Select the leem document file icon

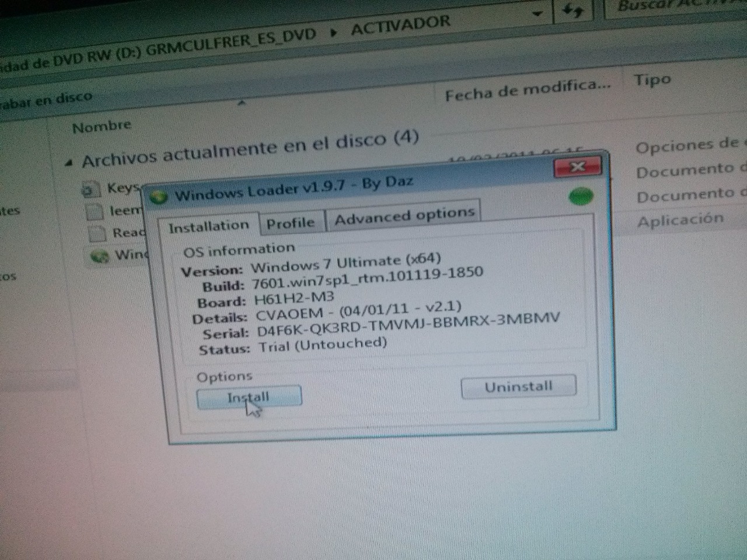click(x=94, y=212)
